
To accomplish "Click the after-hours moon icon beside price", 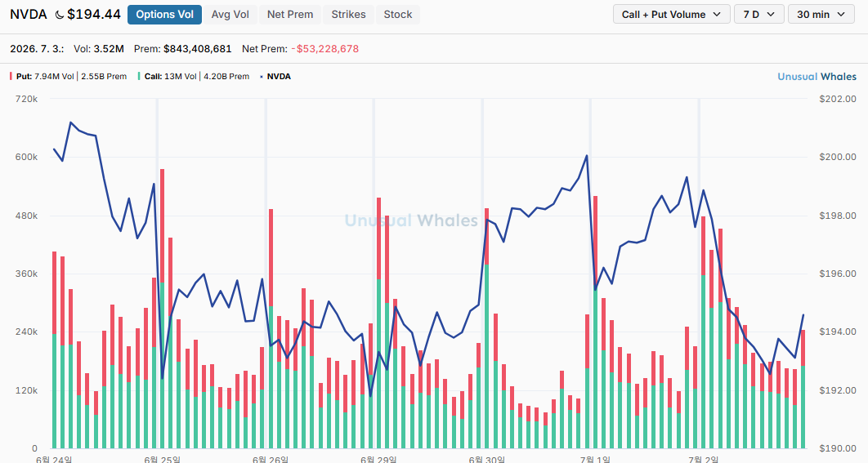I will tap(59, 15).
